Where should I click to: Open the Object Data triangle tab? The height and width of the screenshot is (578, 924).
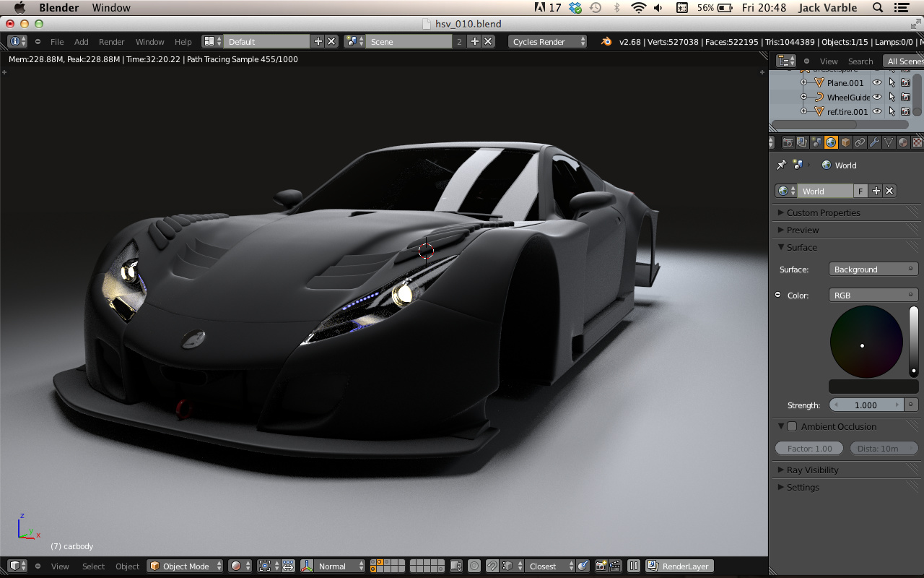pyautogui.click(x=889, y=143)
